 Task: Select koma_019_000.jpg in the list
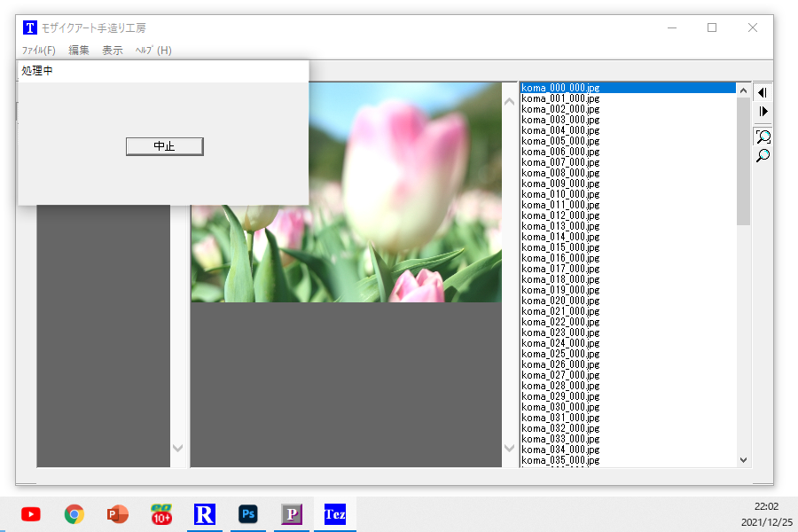pyautogui.click(x=628, y=290)
